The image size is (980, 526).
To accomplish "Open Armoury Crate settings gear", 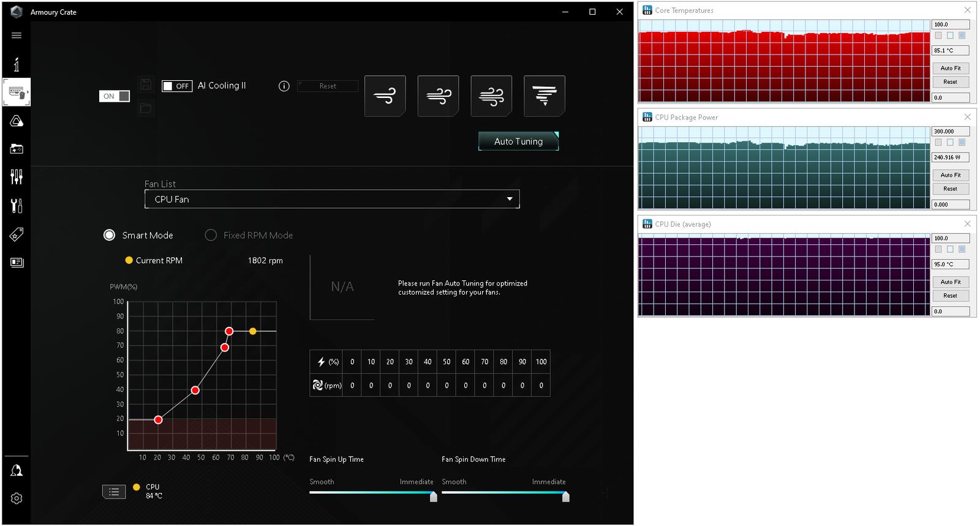I will [17, 498].
